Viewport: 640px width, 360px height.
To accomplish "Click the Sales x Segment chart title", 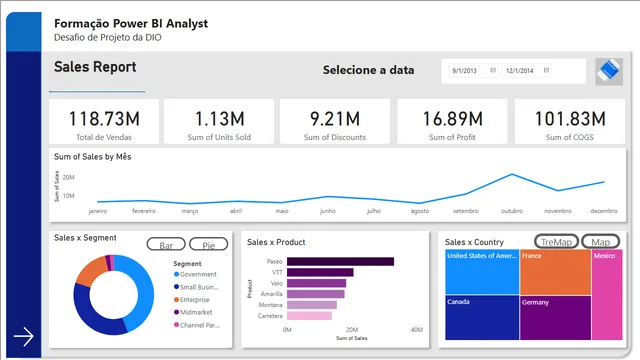I will coord(85,238).
